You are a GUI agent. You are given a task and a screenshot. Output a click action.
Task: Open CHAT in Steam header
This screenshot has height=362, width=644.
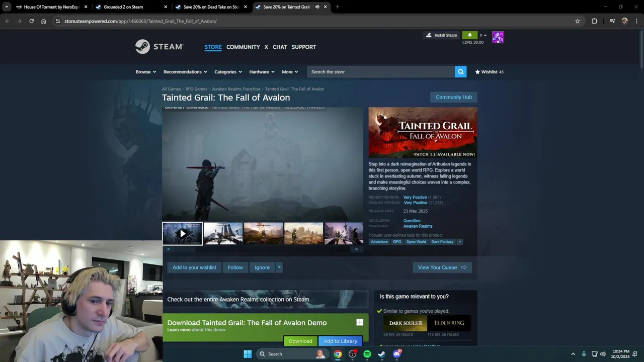[x=280, y=47]
